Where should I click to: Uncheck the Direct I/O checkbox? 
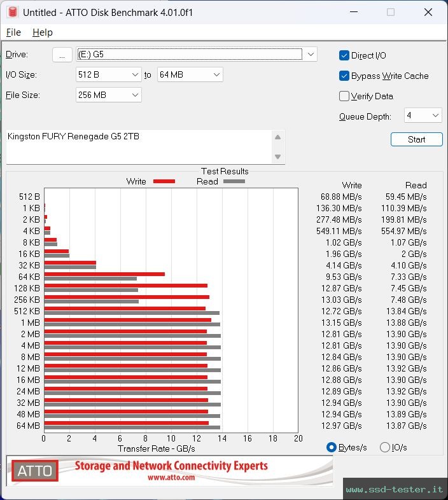(344, 55)
